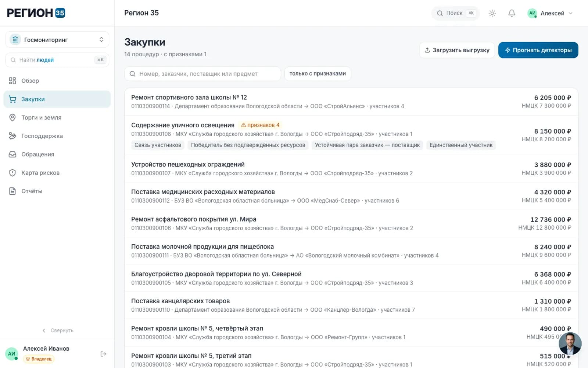Screen dimensions: 588x368
Task: Expand the Алексей user menu chevron
Action: [571, 13]
